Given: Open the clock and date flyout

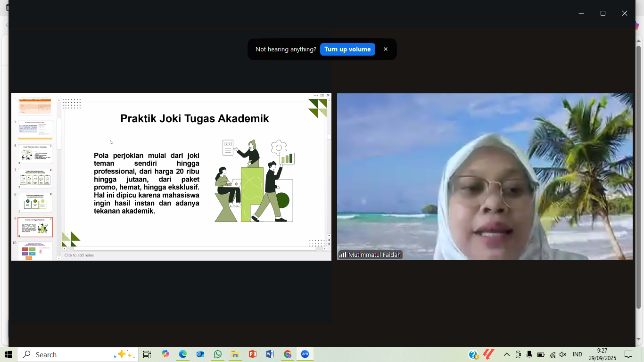Looking at the screenshot, I should [602, 354].
